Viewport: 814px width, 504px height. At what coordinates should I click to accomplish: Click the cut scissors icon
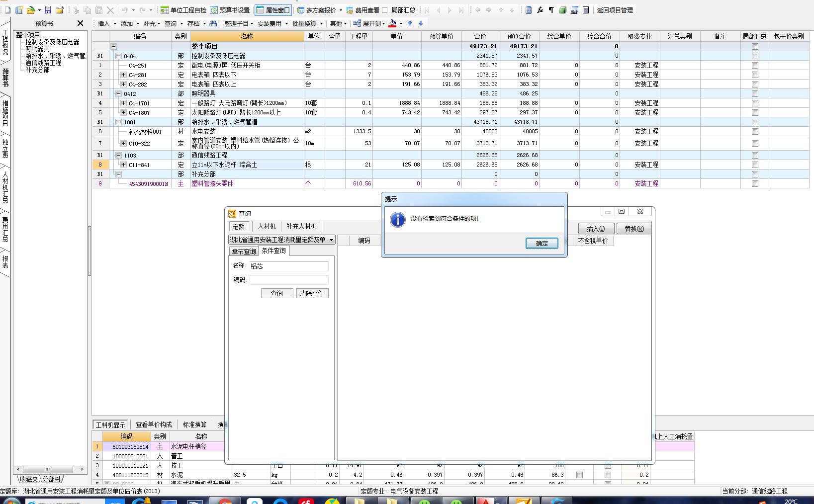pyautogui.click(x=76, y=10)
